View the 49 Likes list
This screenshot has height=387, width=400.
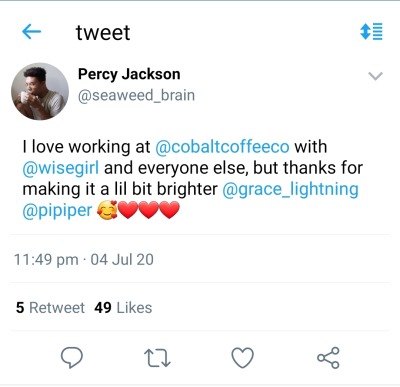tap(123, 308)
